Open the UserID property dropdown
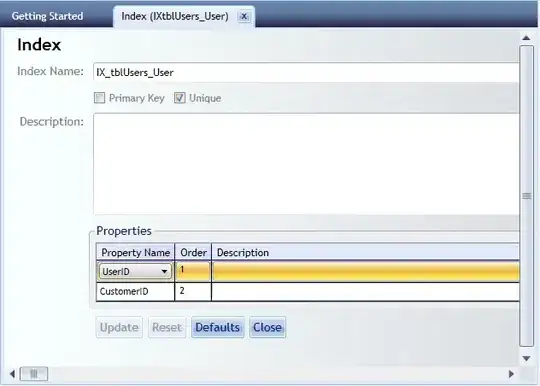The height and width of the screenshot is (386, 540). point(135,271)
